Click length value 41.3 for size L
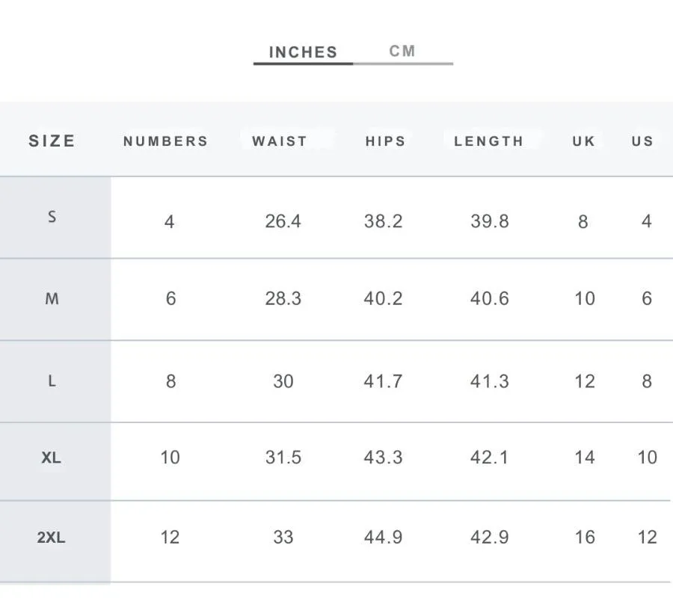 point(489,381)
